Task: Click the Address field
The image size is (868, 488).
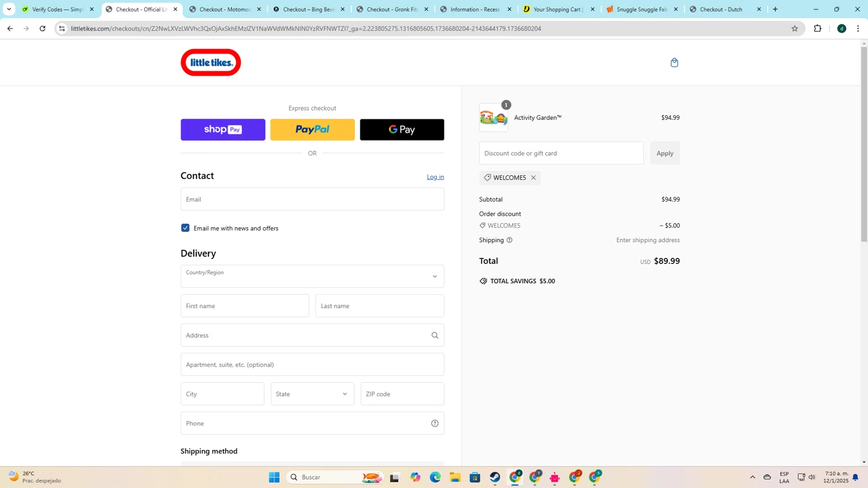Action: pyautogui.click(x=312, y=335)
